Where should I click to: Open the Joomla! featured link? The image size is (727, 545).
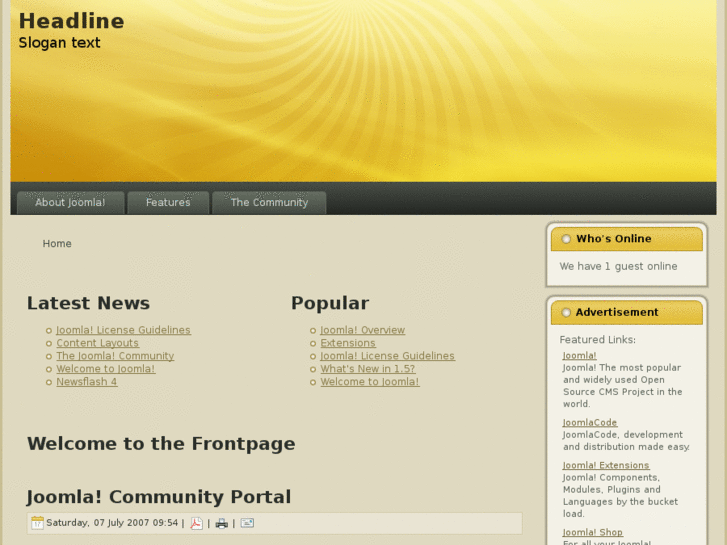[x=580, y=355]
